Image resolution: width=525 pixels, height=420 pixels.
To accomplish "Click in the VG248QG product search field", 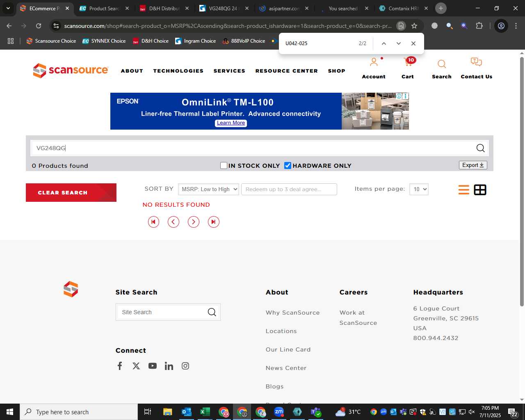I will pyautogui.click(x=252, y=148).
